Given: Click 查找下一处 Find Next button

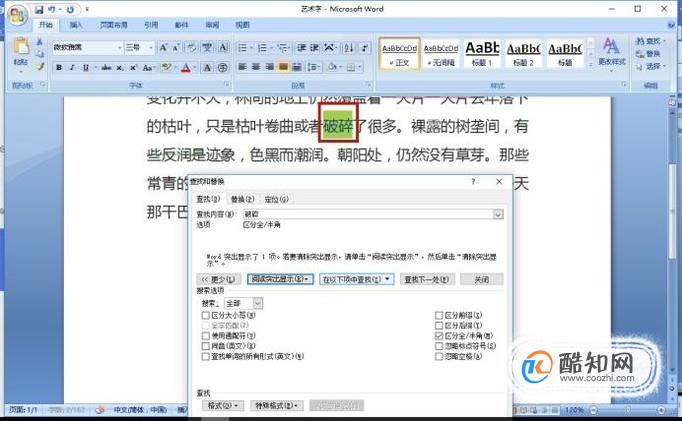Looking at the screenshot, I should [x=427, y=279].
